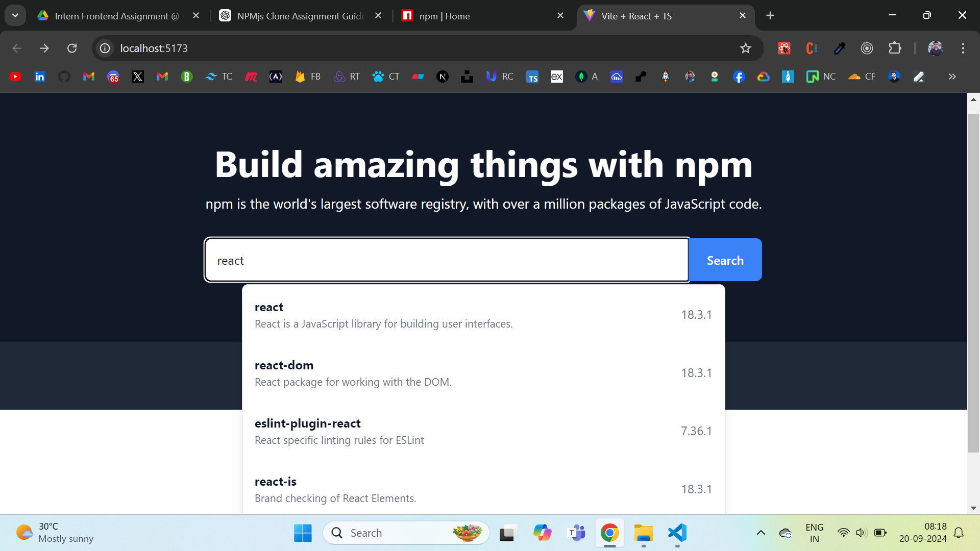Open the MongoDB A bookmark
The image size is (980, 551).
point(586,77)
